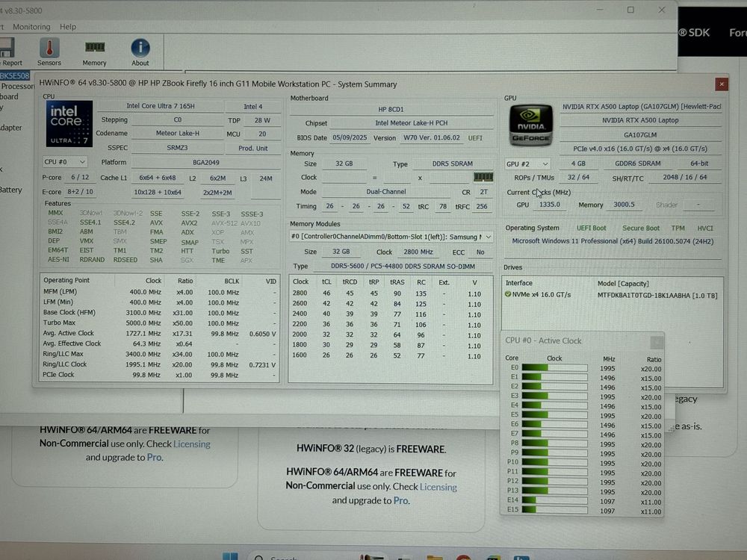Screen dimensions: 747x560
Task: Click the HVCI indicator
Action: point(705,228)
